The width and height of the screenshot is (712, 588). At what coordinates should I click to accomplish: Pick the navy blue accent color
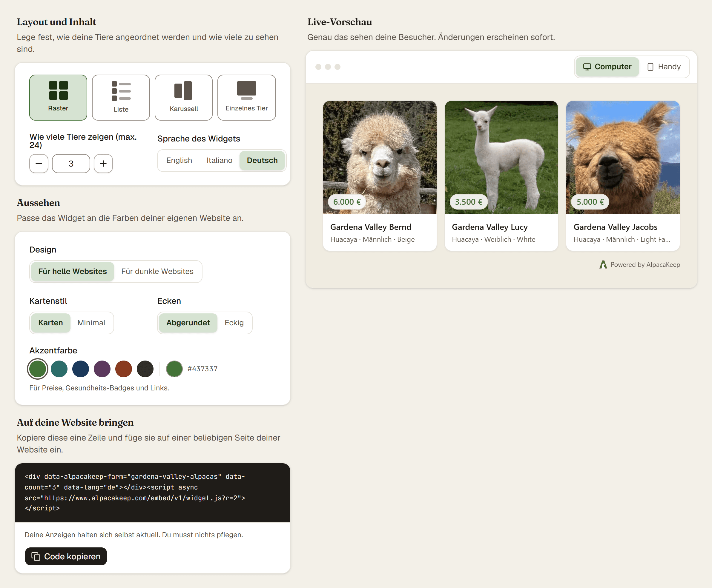(81, 369)
